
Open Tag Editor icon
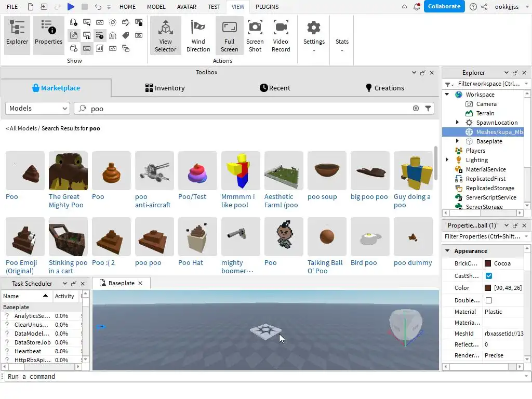(126, 36)
